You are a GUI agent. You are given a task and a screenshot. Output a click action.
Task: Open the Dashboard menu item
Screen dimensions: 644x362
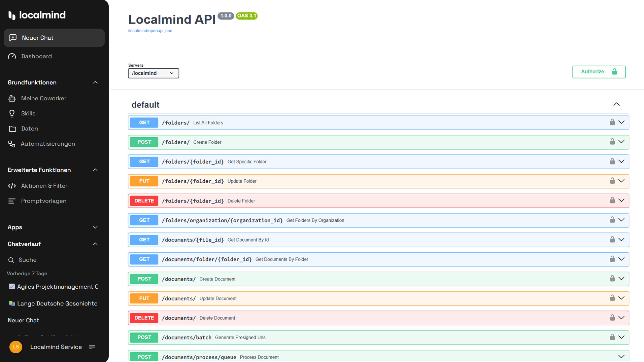pyautogui.click(x=36, y=56)
